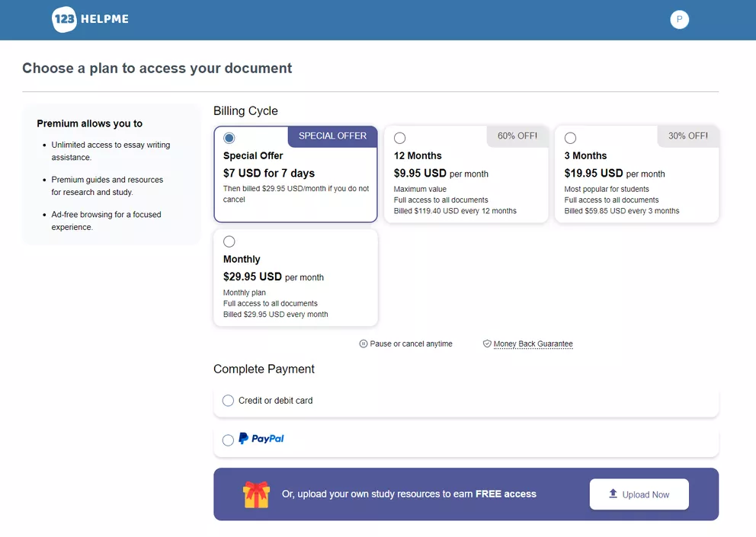Click 'Unlimited access to essay writing assistance' bullet

[x=111, y=151]
